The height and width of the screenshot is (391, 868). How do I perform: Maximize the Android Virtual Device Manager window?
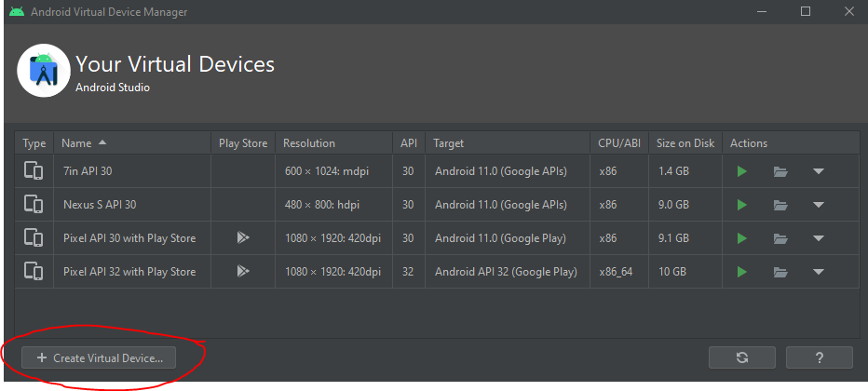click(806, 11)
